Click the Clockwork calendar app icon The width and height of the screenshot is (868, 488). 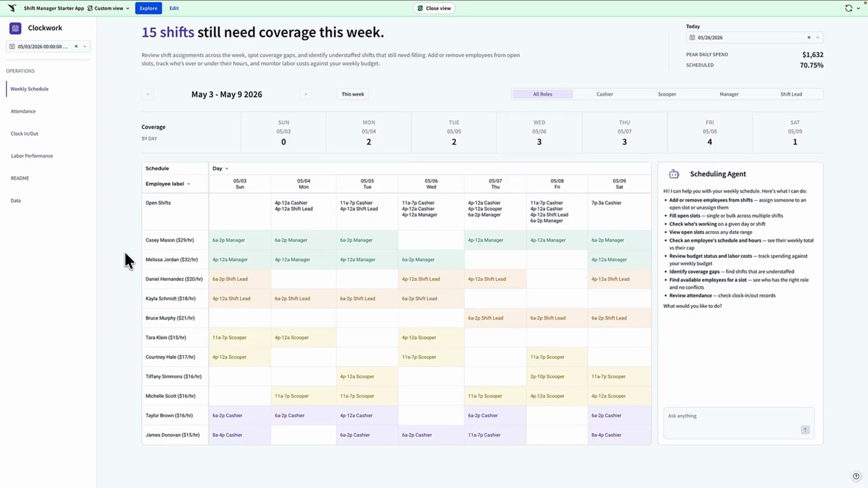pyautogui.click(x=15, y=28)
